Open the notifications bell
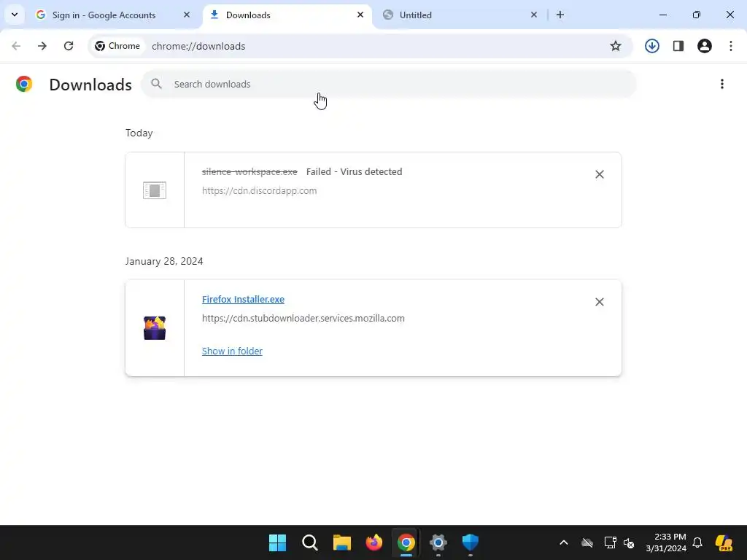Screen dimensions: 747x560 pos(697,542)
